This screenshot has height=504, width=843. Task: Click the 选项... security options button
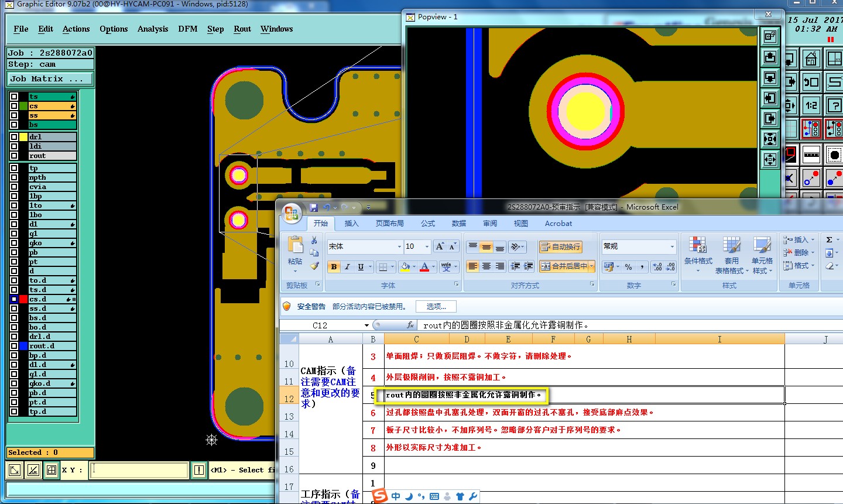(x=436, y=306)
